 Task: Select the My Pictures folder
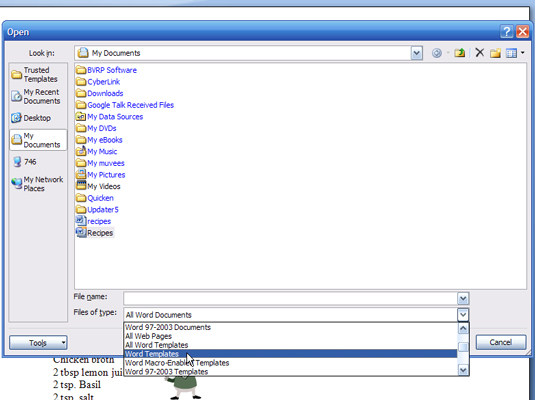(x=101, y=175)
